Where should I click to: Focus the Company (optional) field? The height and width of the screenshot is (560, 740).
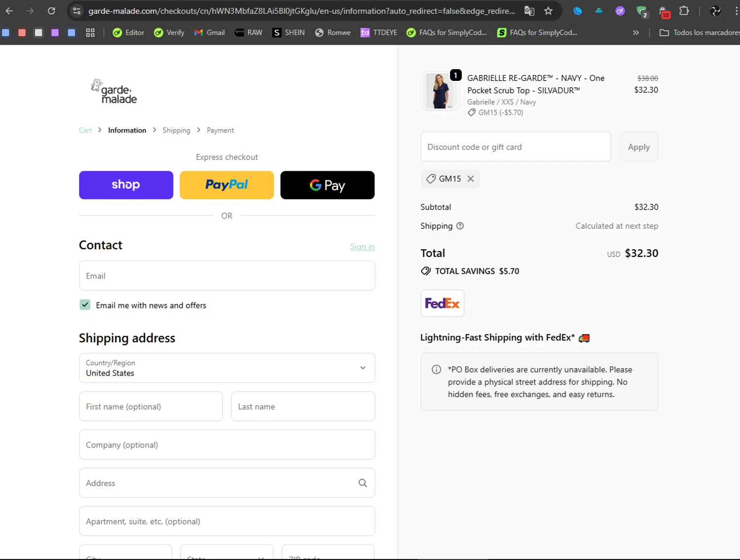(227, 445)
